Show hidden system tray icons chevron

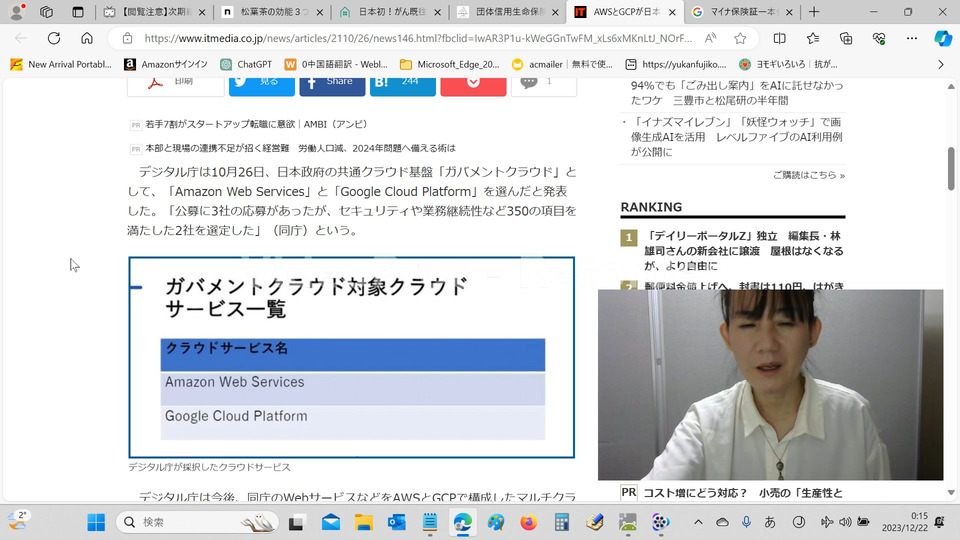(x=698, y=522)
